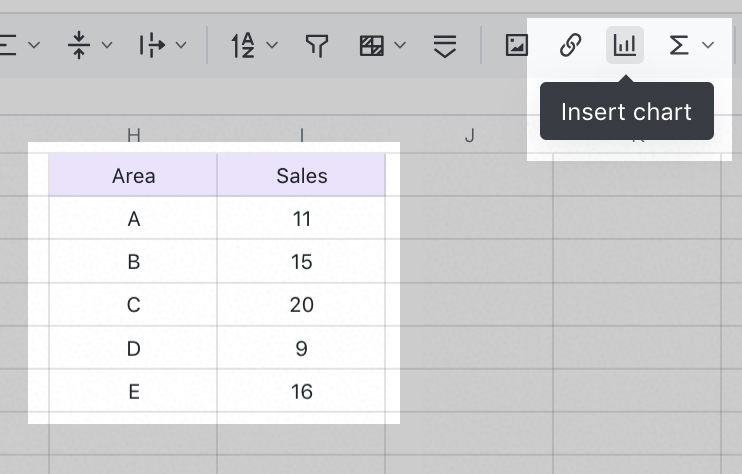The height and width of the screenshot is (474, 742).
Task: Click the vertical align middle icon
Action: [79, 45]
